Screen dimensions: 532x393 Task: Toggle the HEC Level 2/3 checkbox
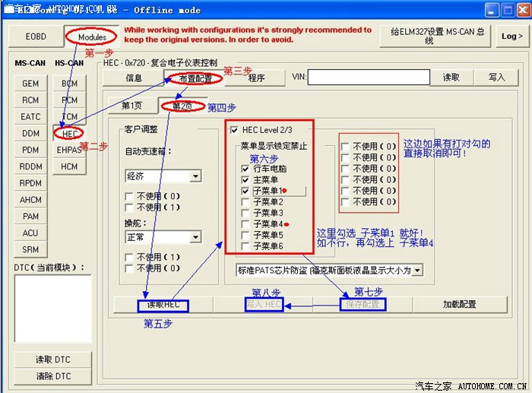(x=234, y=130)
